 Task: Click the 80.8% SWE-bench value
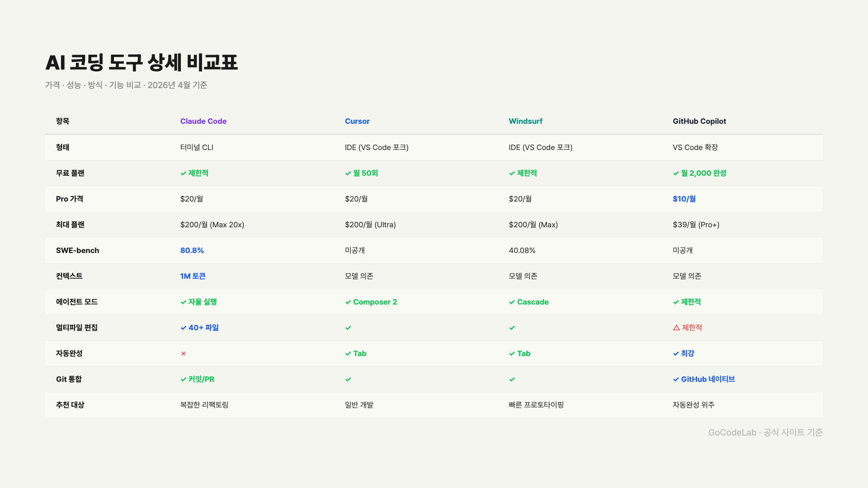192,250
